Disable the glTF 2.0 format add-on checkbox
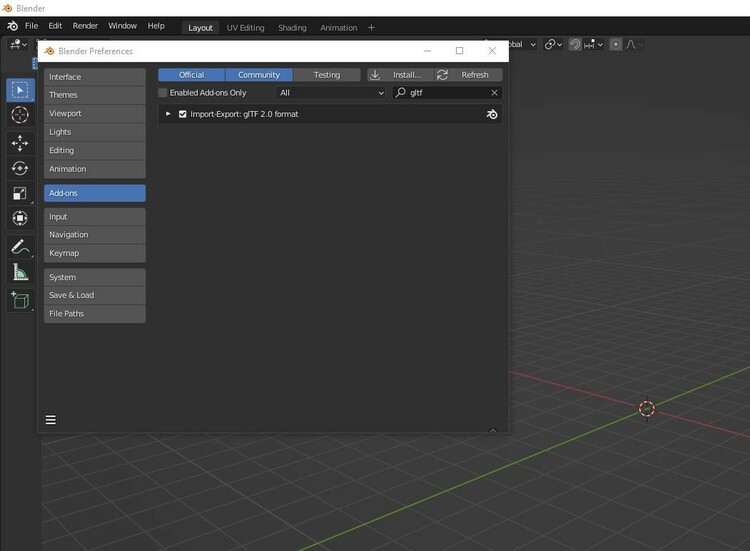The image size is (750, 551). point(182,114)
